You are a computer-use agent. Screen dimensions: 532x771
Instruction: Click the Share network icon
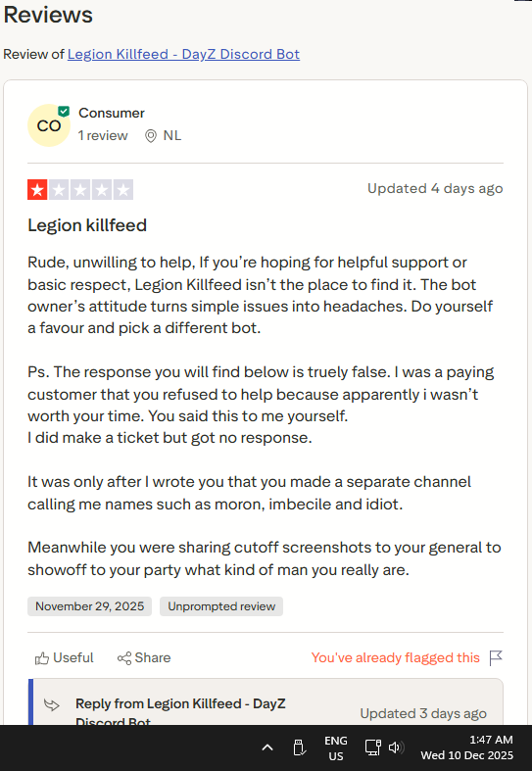123,658
